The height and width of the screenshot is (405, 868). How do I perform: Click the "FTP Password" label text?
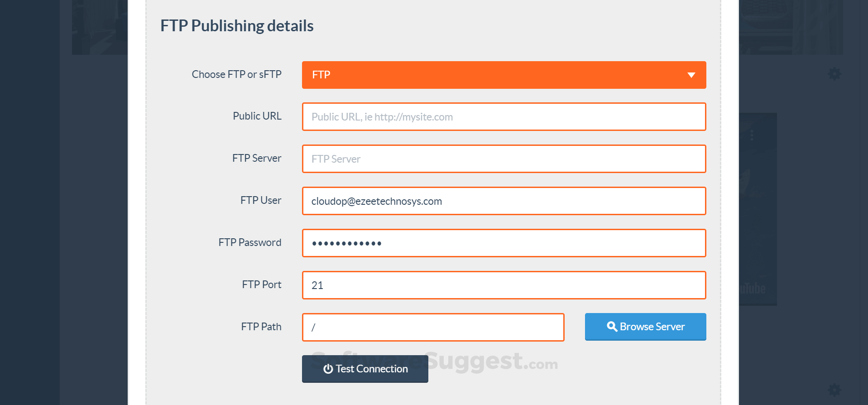(249, 242)
